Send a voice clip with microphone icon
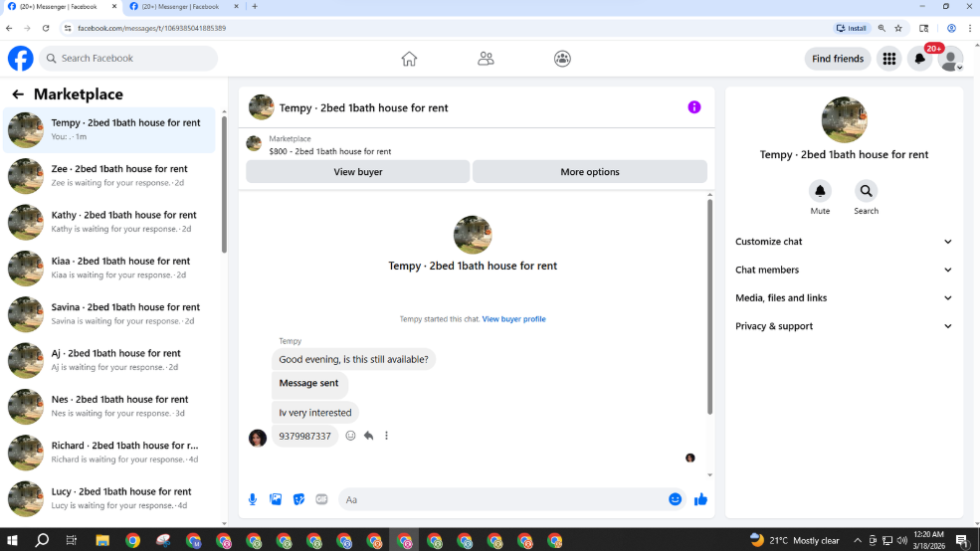Image resolution: width=980 pixels, height=551 pixels. point(253,499)
